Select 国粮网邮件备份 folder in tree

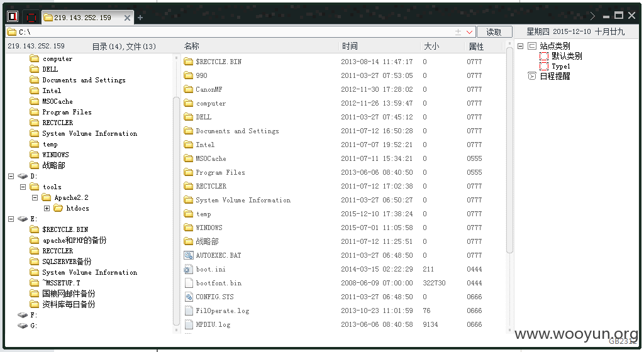click(69, 294)
